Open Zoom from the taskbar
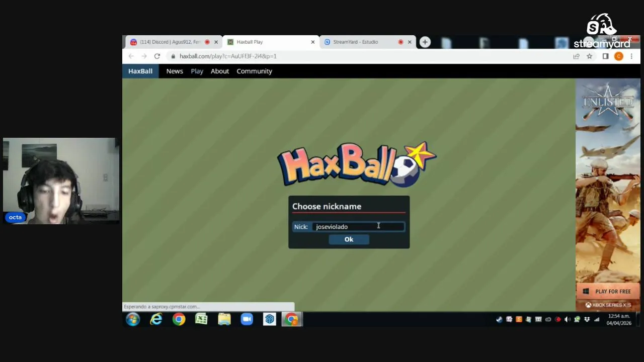Screen dimensions: 644x362 [247, 319]
